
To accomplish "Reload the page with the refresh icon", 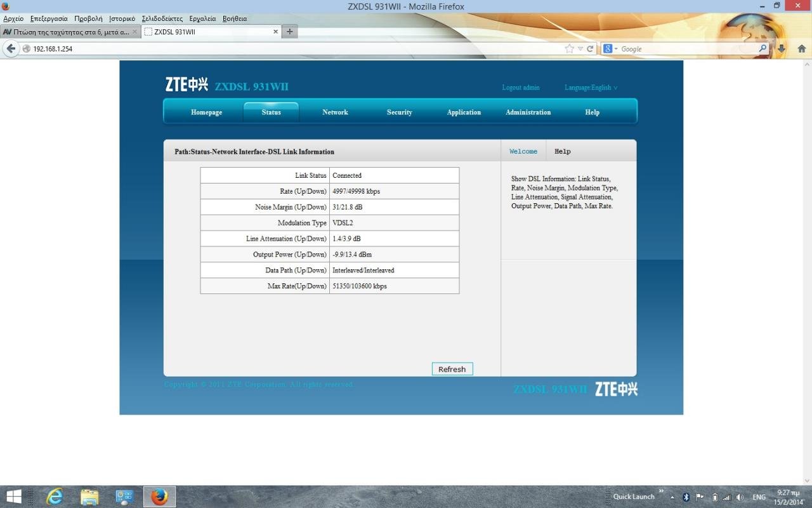I will 590,49.
